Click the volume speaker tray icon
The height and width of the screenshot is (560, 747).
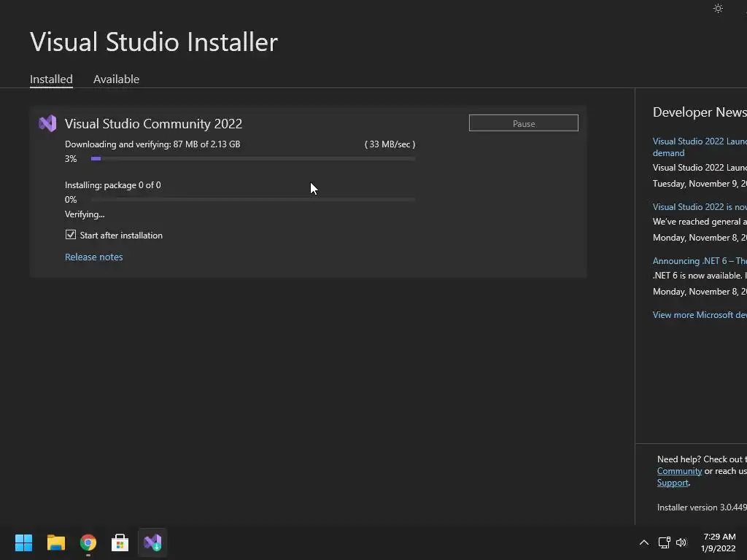681,542
